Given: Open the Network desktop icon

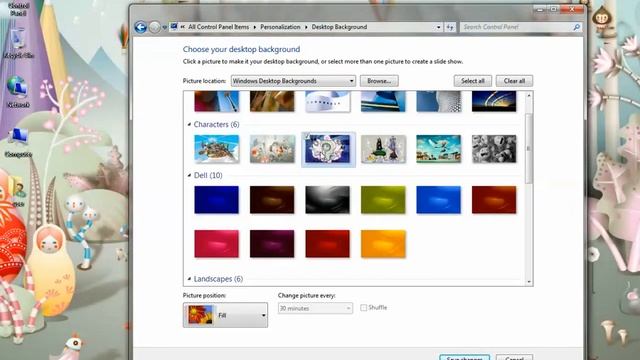Looking at the screenshot, I should pyautogui.click(x=18, y=92).
